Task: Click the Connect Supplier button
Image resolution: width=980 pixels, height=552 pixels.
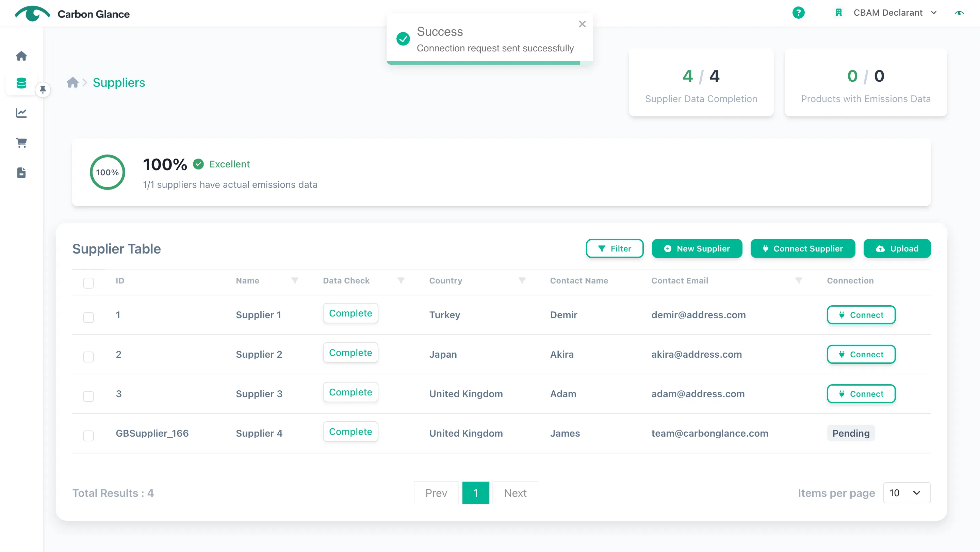Action: coord(803,248)
